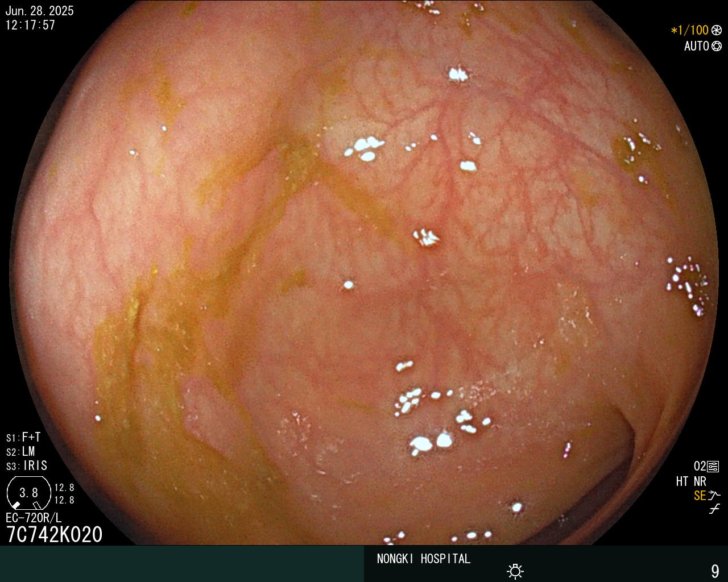The image size is (728, 582).
Task: Click the crossed-line icon below SE
Action: point(714,509)
